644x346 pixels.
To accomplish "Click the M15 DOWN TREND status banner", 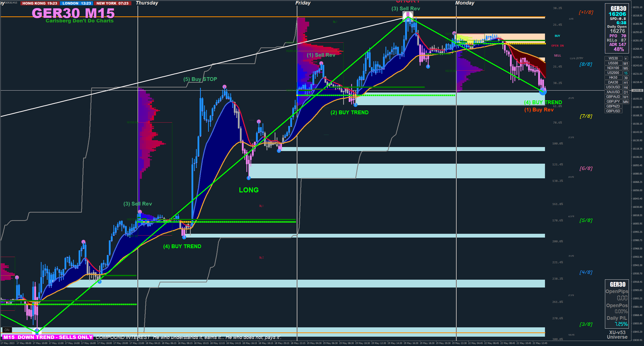I will (48, 337).
